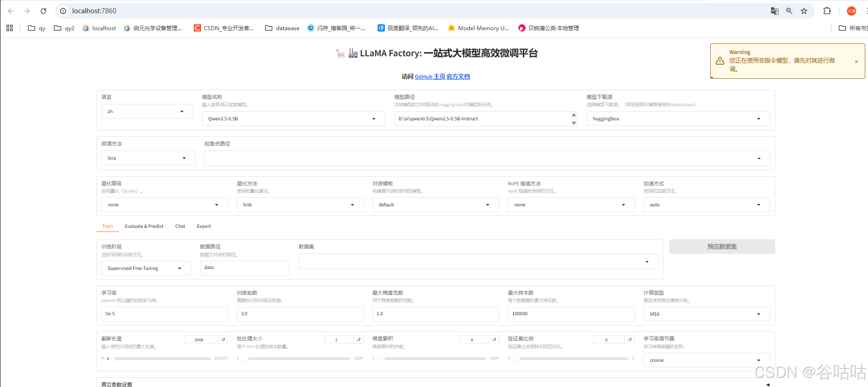Open the 语言 dropdown showing zh
The height and width of the screenshot is (387, 868).
pos(147,111)
